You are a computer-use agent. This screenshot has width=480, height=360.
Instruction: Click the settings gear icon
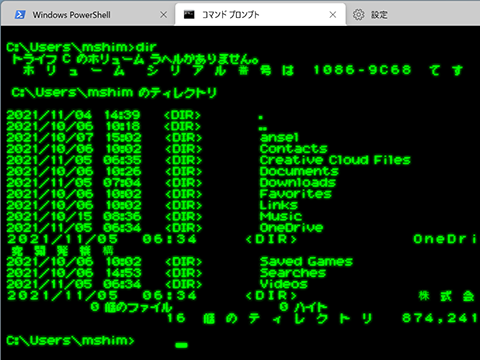tap(359, 15)
